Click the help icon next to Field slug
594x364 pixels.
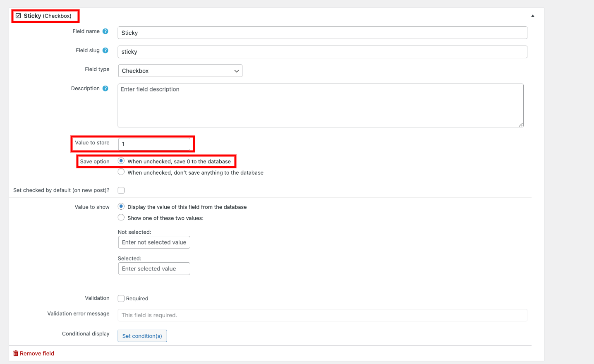105,50
